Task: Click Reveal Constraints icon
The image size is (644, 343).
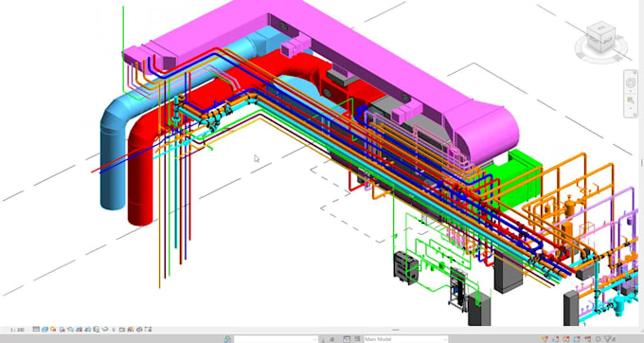Action: point(148,330)
